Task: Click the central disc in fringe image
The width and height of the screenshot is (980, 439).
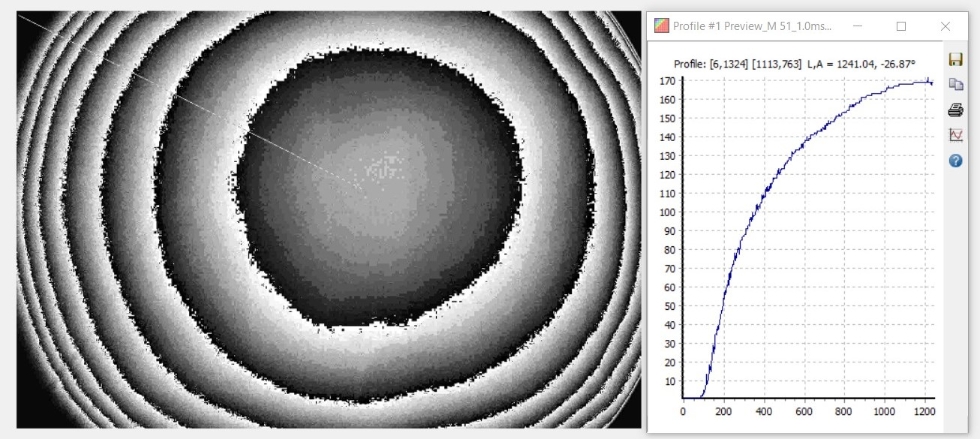Action: [379, 188]
